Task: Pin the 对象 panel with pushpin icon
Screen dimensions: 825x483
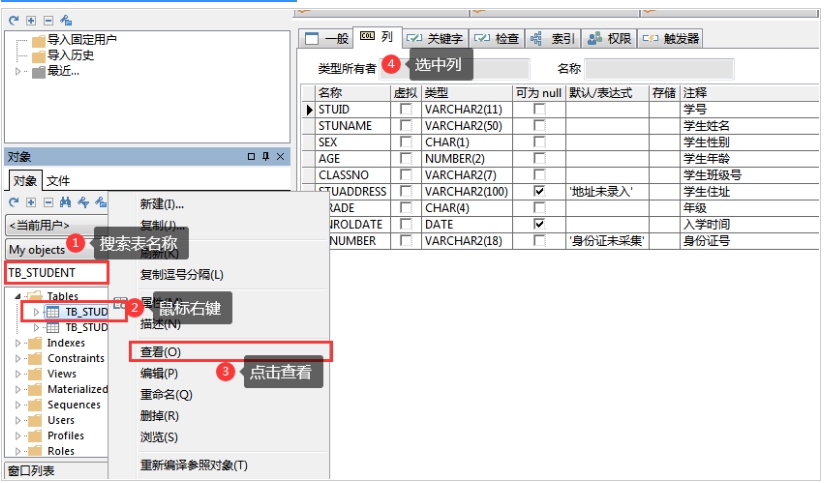Action: tap(266, 157)
